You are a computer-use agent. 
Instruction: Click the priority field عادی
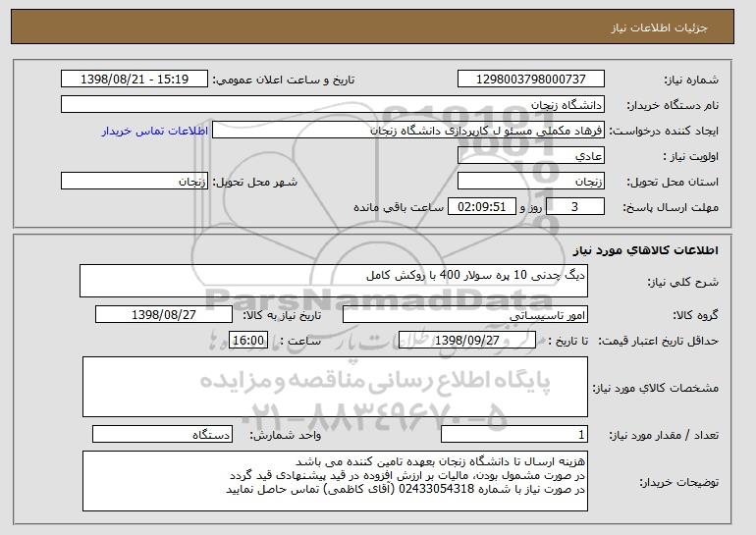click(531, 156)
